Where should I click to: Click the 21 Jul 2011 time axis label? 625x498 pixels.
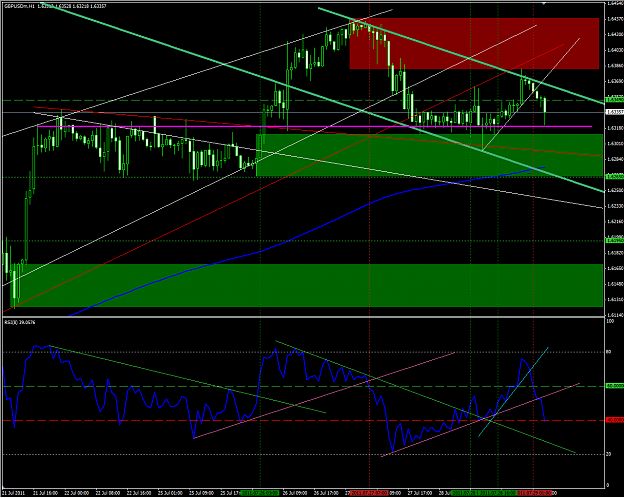[14, 493]
